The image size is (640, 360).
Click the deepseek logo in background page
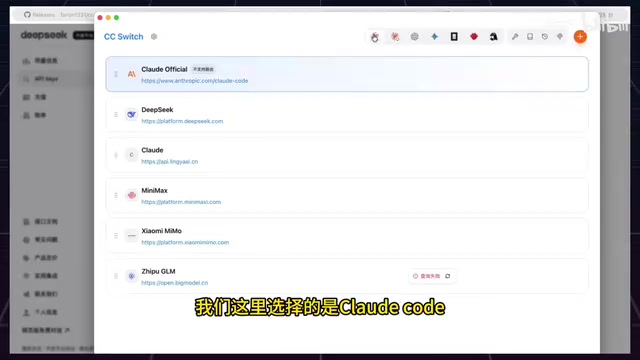44,36
